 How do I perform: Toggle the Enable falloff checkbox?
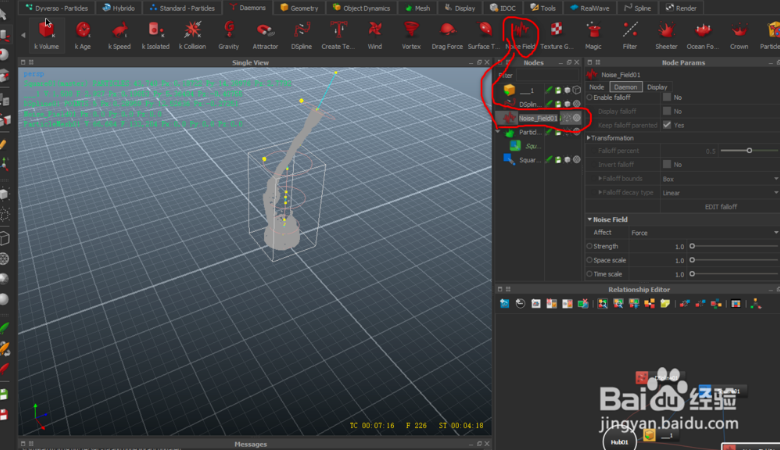point(667,97)
